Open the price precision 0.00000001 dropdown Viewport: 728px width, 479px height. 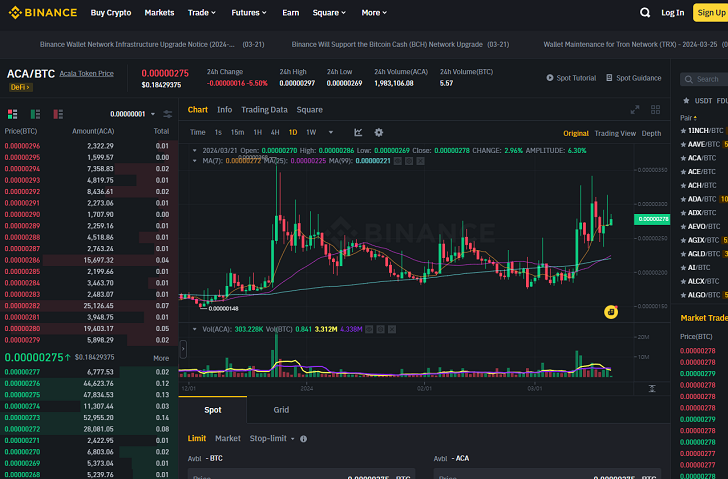132,114
